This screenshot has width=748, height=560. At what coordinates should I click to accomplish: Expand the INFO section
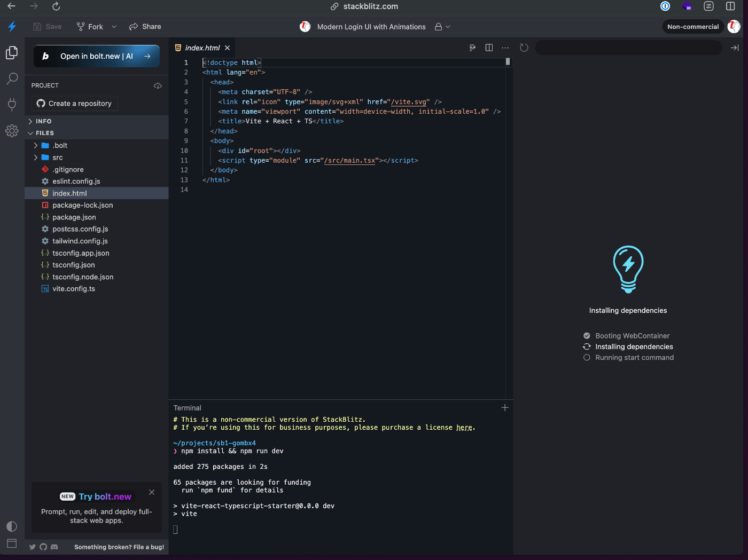(96, 121)
